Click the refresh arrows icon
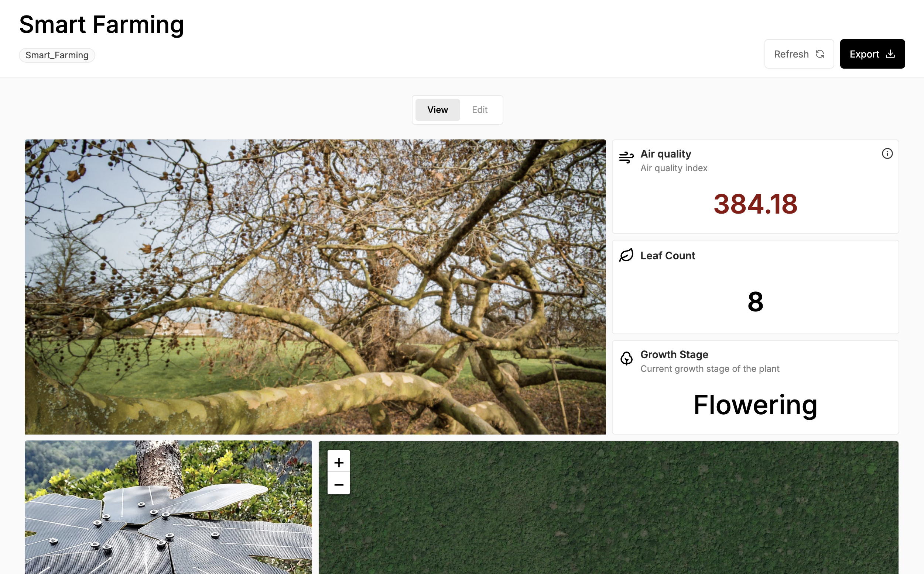This screenshot has height=574, width=924. coord(820,54)
